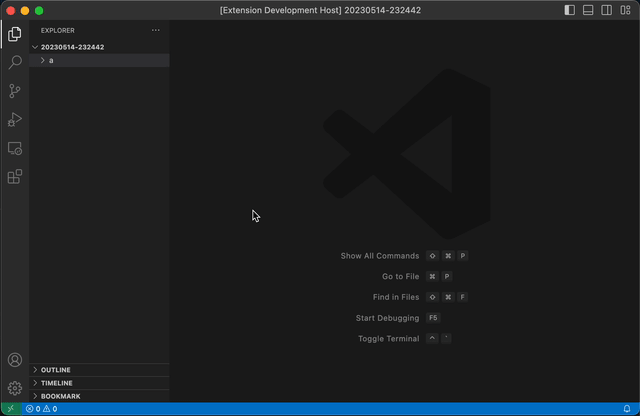Click the Find in Files label
The height and width of the screenshot is (416, 640).
[396, 297]
